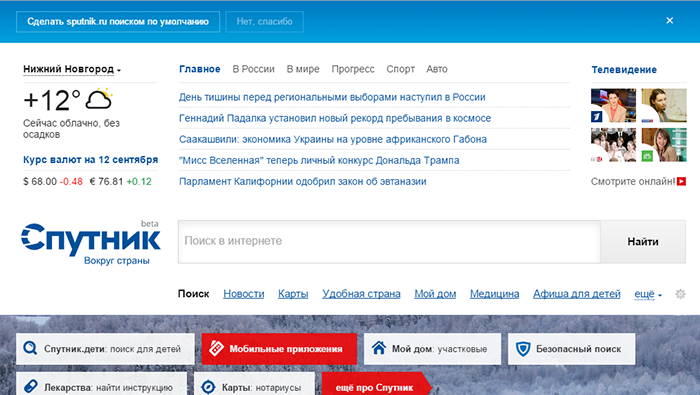Click the ещё про Спутник red arrow
Screen dimensions: 700x395
point(376,384)
